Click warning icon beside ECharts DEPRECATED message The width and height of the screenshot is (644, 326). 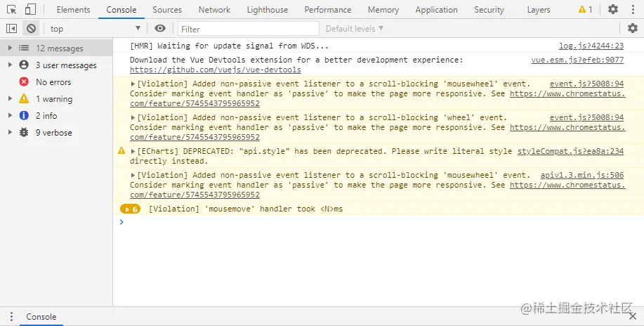pyautogui.click(x=121, y=151)
